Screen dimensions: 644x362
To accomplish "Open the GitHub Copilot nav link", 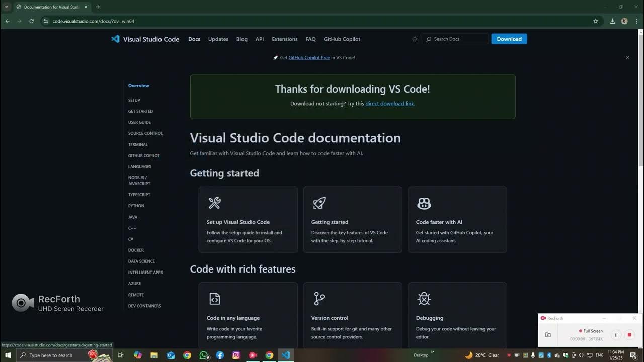I will click(342, 39).
